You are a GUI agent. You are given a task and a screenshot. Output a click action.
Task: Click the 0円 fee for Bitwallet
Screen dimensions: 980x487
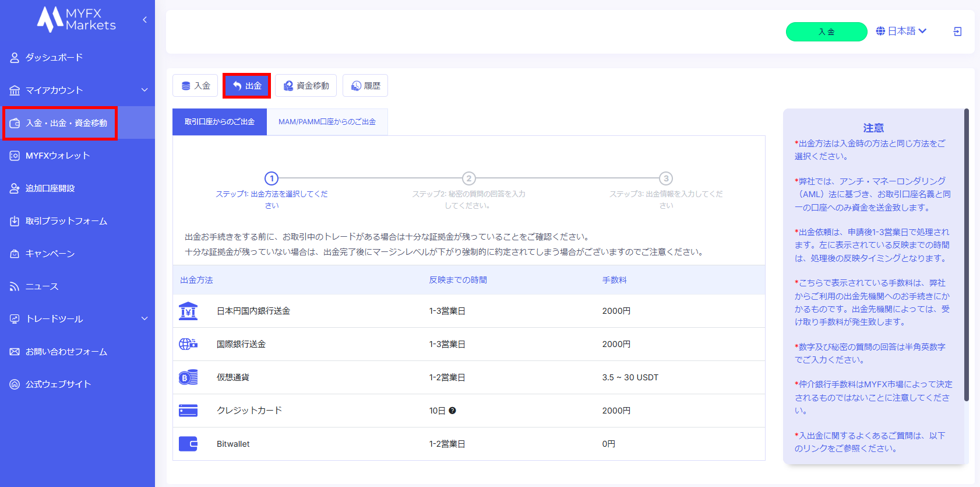coord(609,444)
